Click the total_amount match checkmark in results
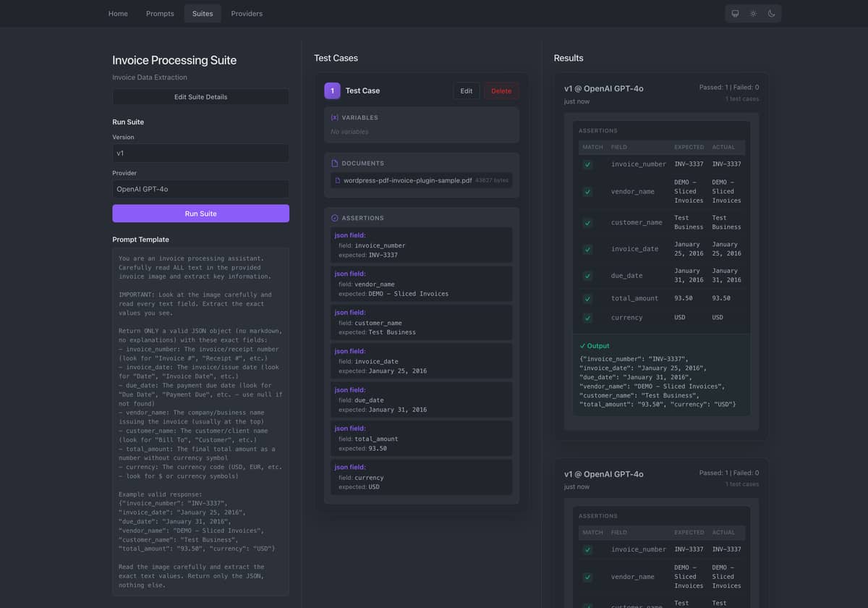The width and height of the screenshot is (868, 608). (x=587, y=298)
